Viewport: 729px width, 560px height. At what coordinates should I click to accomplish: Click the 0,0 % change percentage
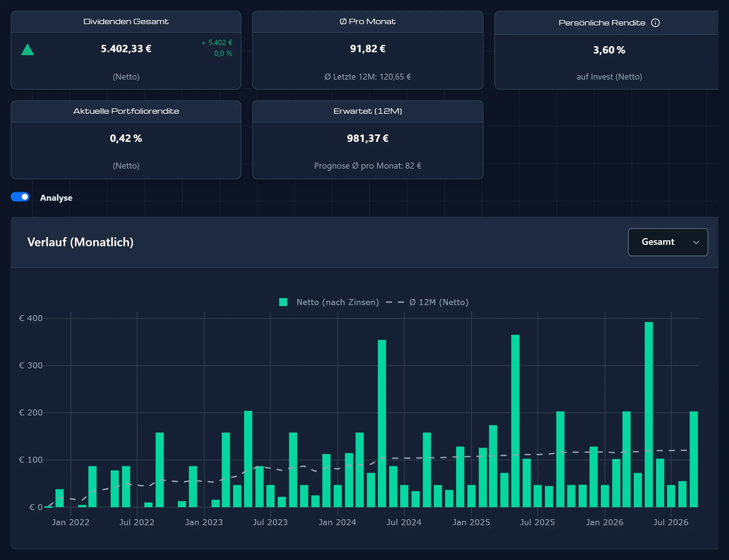click(x=223, y=54)
